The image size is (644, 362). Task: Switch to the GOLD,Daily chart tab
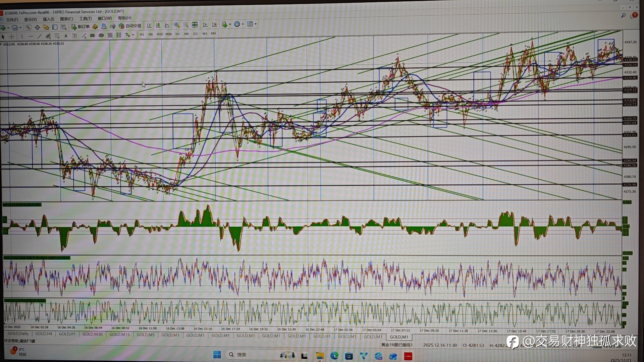[18, 334]
